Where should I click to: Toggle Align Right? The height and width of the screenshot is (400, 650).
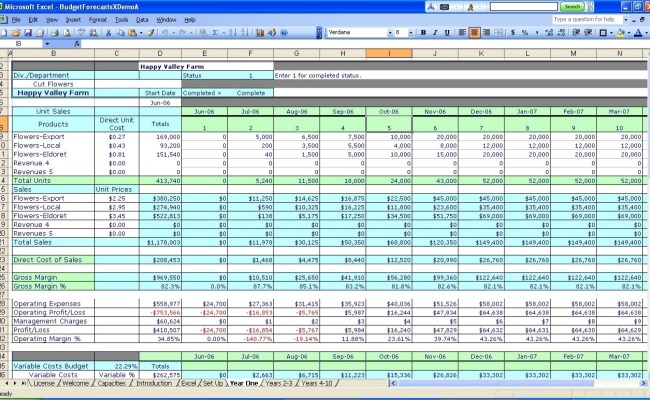point(487,32)
